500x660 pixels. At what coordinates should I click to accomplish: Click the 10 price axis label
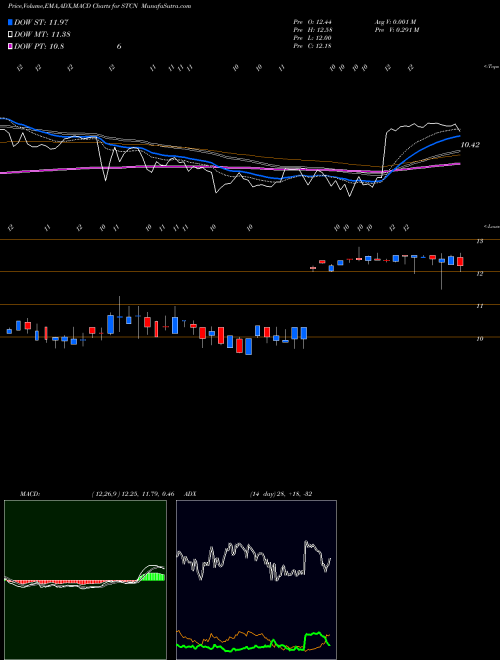(x=479, y=338)
